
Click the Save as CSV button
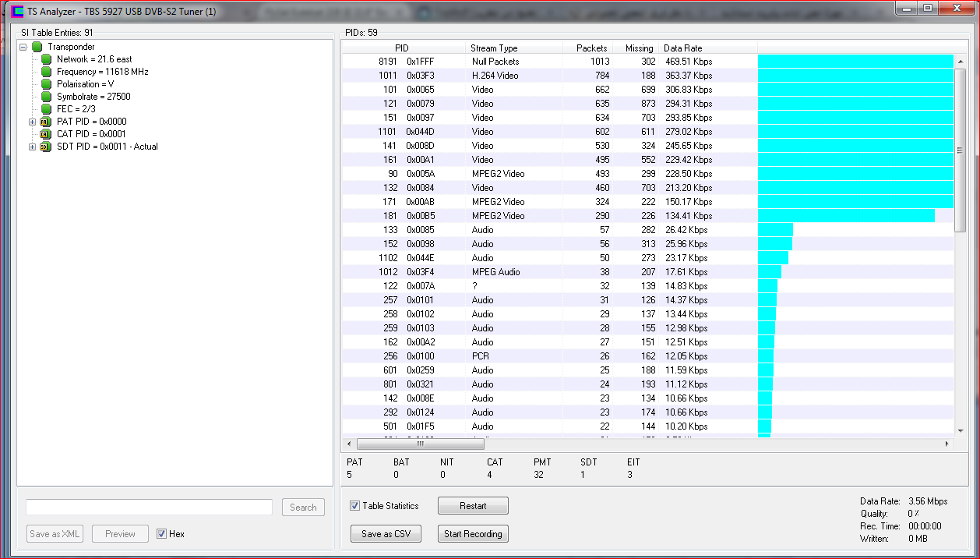(386, 534)
